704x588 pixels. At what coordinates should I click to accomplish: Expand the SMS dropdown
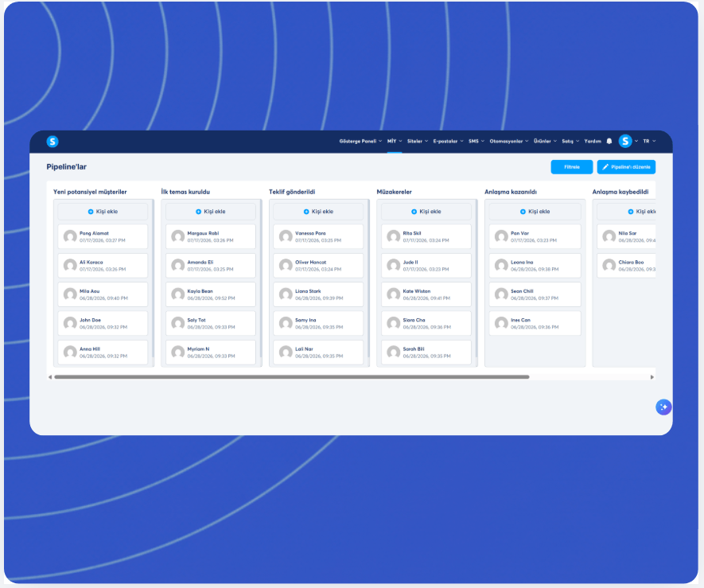point(476,141)
